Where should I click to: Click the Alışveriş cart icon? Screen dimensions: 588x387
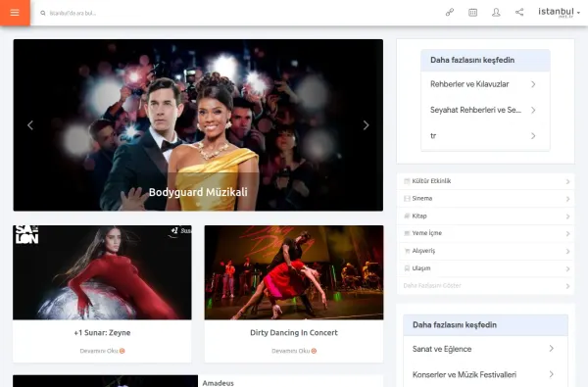[407, 251]
